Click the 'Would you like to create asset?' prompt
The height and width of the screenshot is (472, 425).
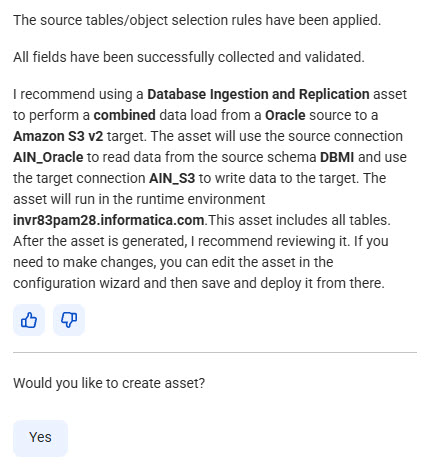109,383
